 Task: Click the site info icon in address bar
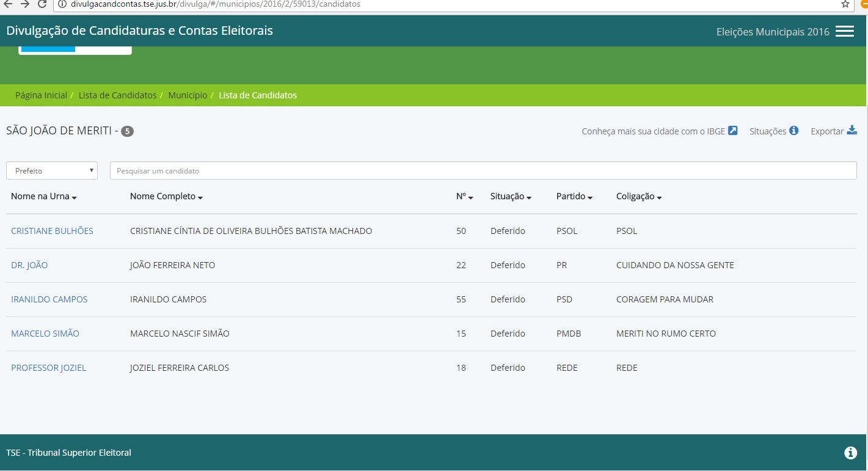(x=62, y=4)
